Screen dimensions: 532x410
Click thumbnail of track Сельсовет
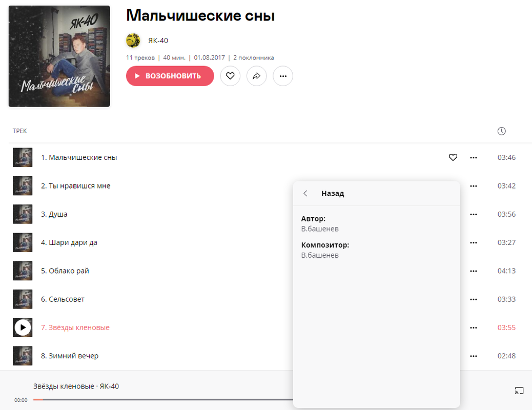tap(23, 299)
